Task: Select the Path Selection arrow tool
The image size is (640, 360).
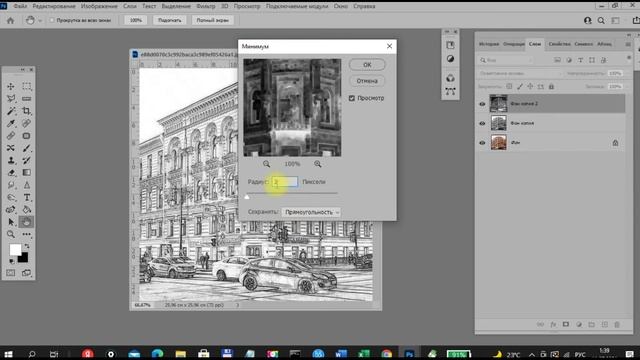Action: pos(11,222)
